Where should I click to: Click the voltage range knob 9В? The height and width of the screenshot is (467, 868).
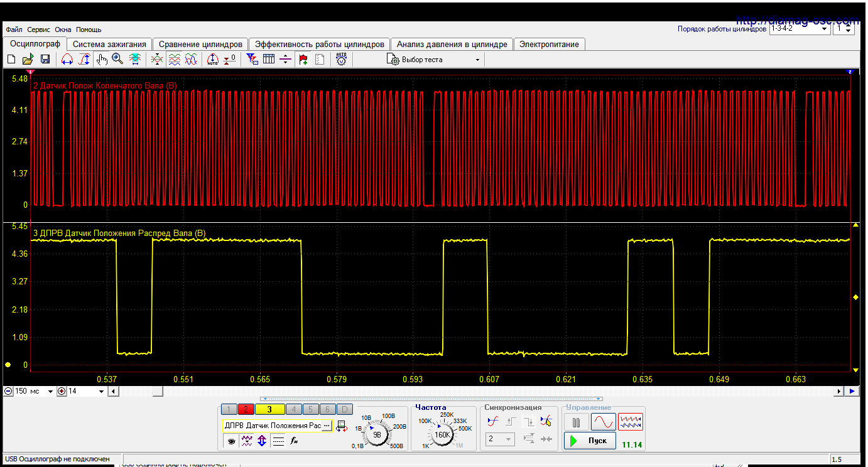coord(377,434)
